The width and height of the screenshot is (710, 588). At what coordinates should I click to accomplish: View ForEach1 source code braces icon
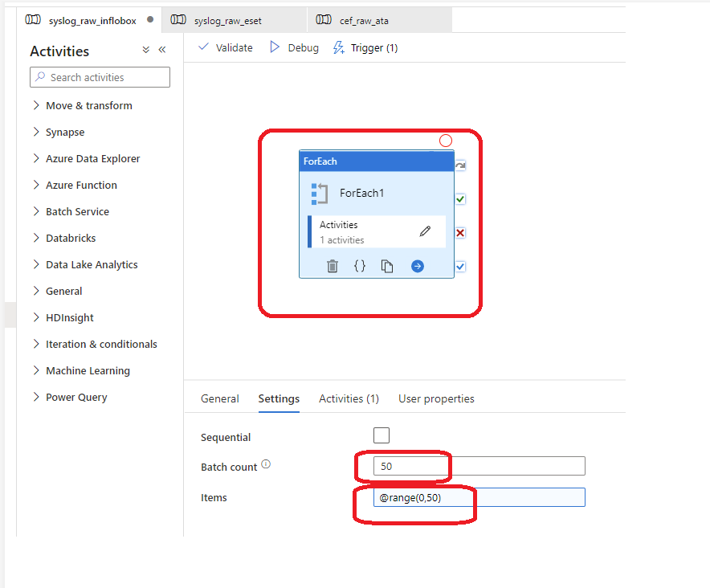pyautogui.click(x=360, y=266)
